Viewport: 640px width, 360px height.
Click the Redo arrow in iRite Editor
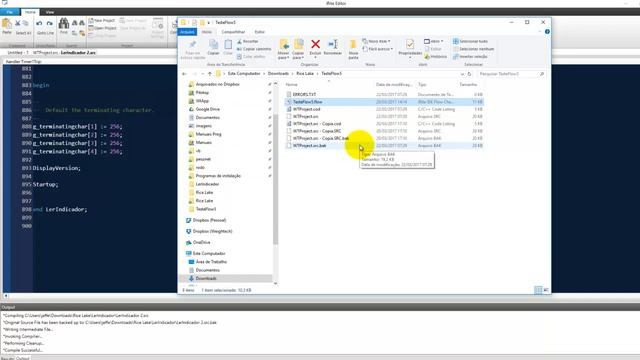click(49, 24)
